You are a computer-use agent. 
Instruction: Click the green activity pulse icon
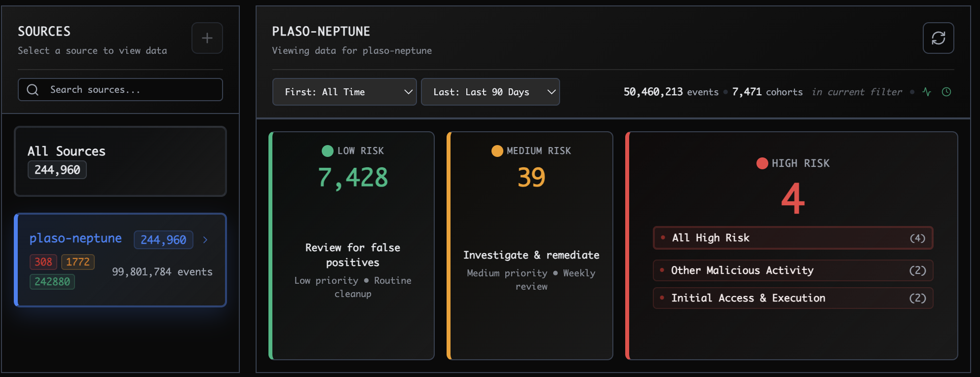927,92
